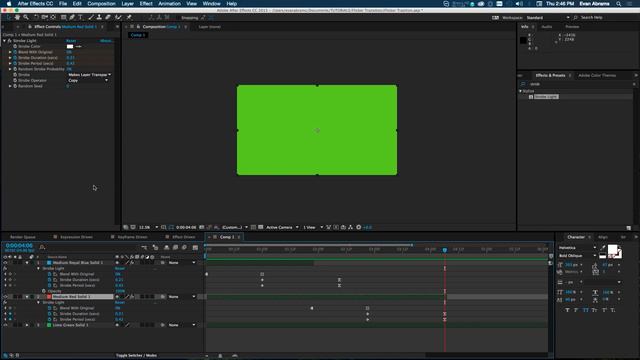Click the current timecode 0:00:04:06 field
The height and width of the screenshot is (360, 640).
19,246
